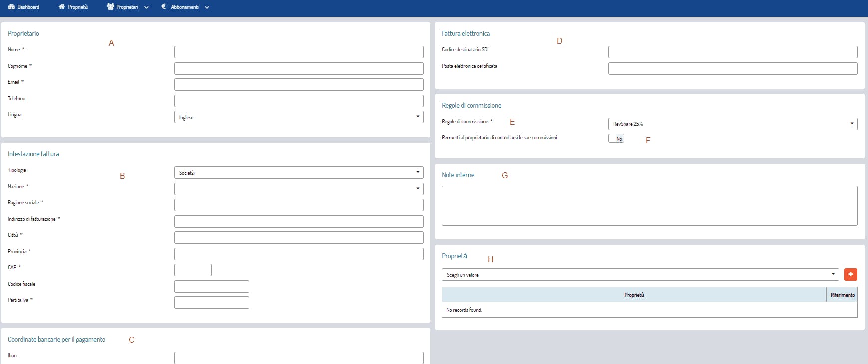
Task: Click the orange plus button to add property
Action: pos(850,274)
